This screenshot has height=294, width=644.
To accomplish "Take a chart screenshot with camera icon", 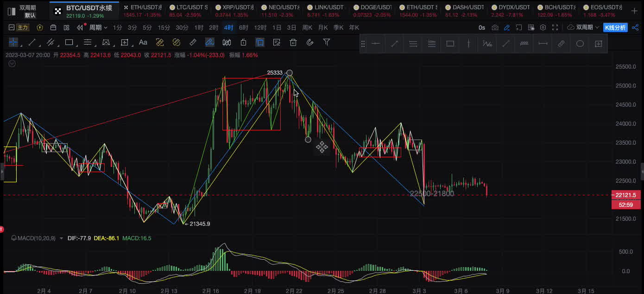I will pyautogui.click(x=495, y=28).
